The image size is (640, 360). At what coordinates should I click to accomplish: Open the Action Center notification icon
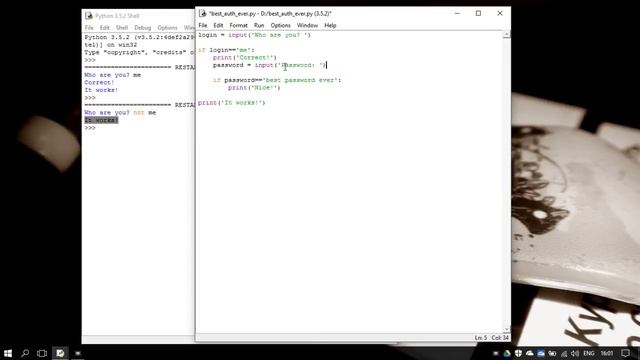tap(626, 353)
